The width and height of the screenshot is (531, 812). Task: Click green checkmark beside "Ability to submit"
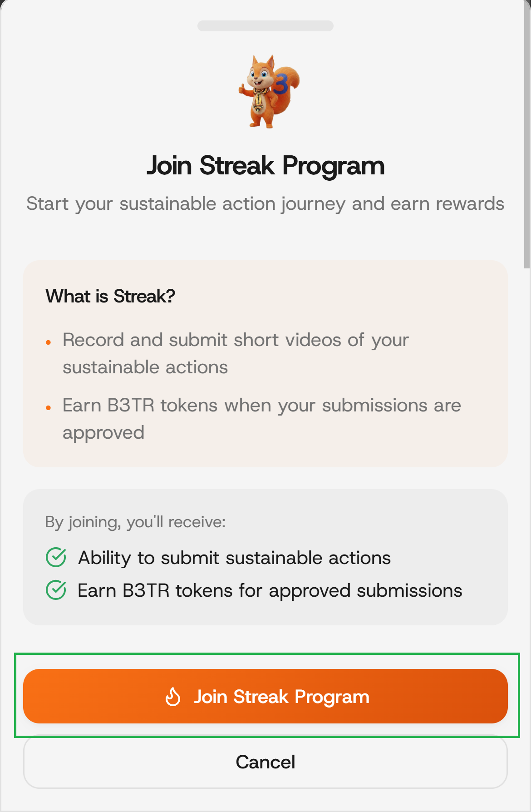coord(56,557)
